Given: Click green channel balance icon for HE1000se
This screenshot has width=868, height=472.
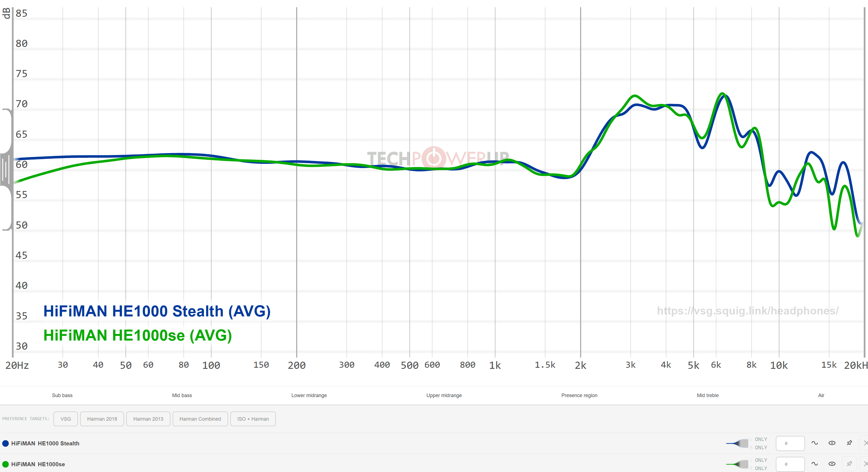Looking at the screenshot, I should coord(737,464).
